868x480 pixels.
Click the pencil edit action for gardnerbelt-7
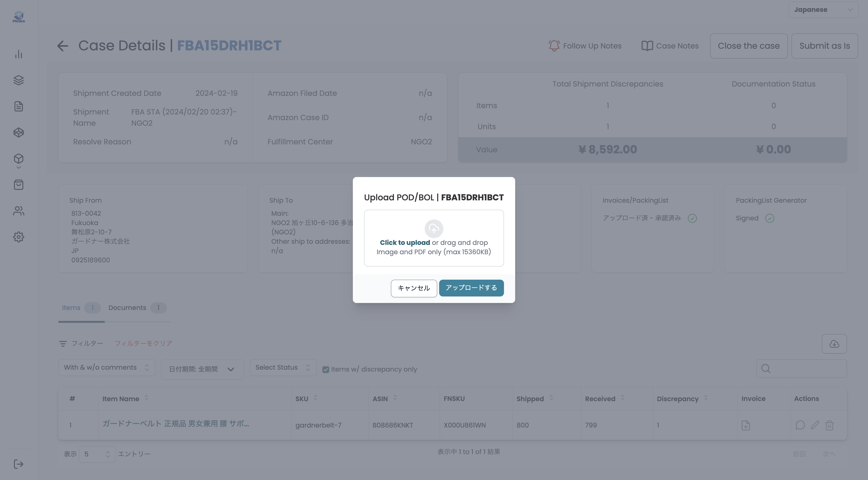point(815,425)
